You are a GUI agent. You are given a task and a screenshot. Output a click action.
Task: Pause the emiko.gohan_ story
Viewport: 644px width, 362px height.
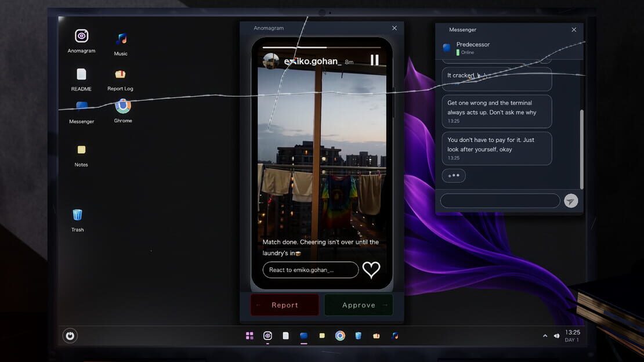click(x=375, y=60)
